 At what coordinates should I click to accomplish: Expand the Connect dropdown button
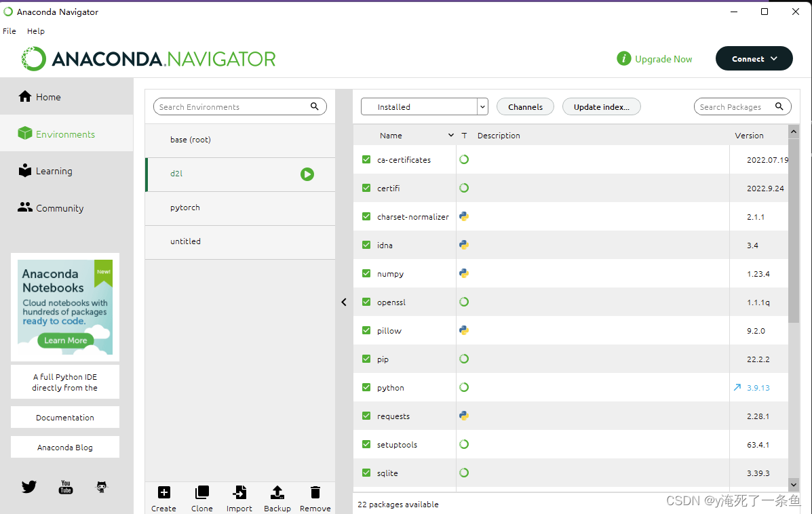pos(754,58)
